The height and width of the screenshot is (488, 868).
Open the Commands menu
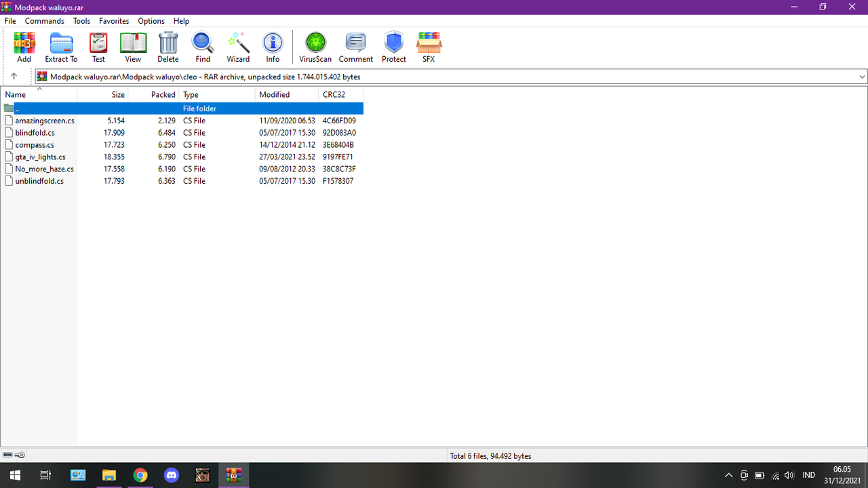(45, 21)
